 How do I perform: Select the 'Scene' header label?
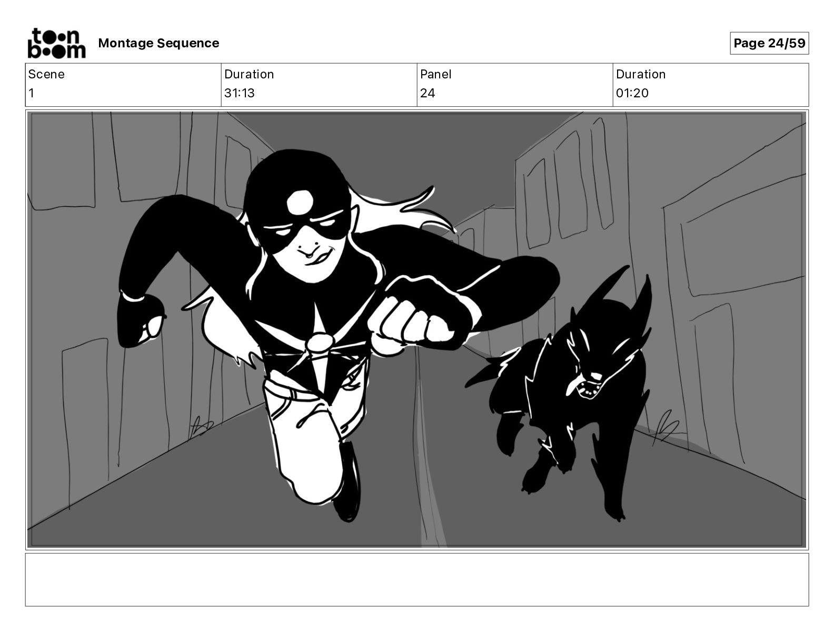46,74
